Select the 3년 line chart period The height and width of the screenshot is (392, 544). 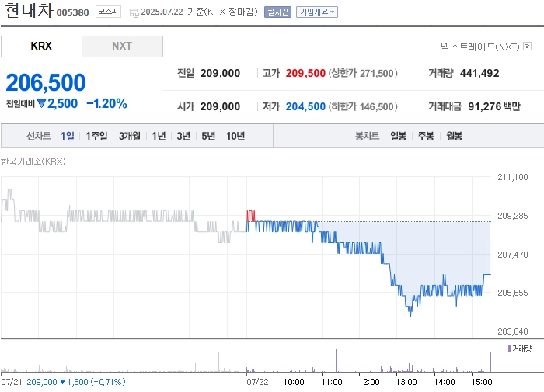click(183, 136)
